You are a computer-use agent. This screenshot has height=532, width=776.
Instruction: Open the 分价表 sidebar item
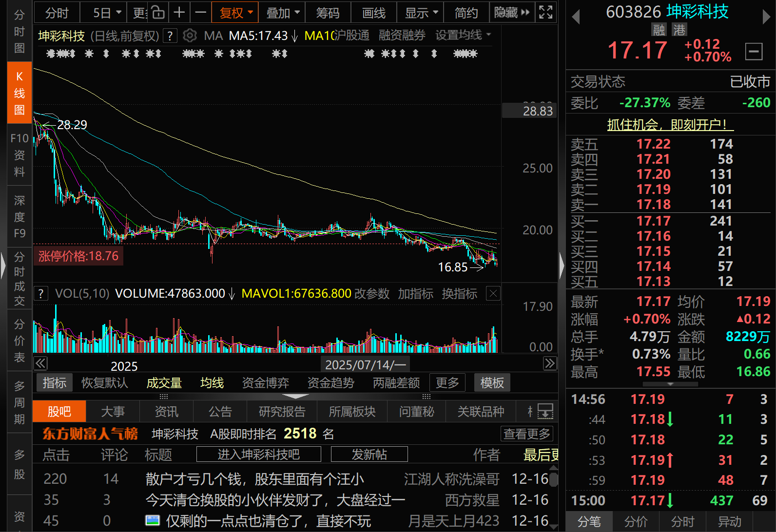(x=19, y=340)
